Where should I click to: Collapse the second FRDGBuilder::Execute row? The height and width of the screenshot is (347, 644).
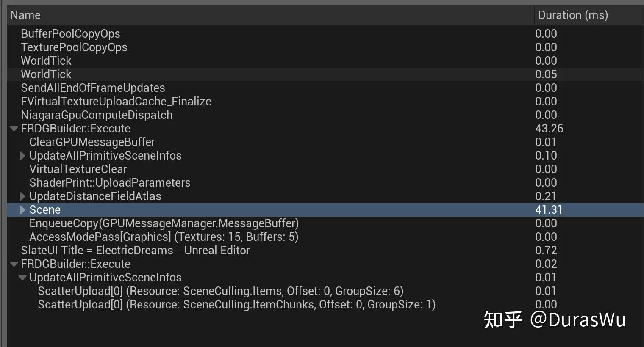coord(14,264)
